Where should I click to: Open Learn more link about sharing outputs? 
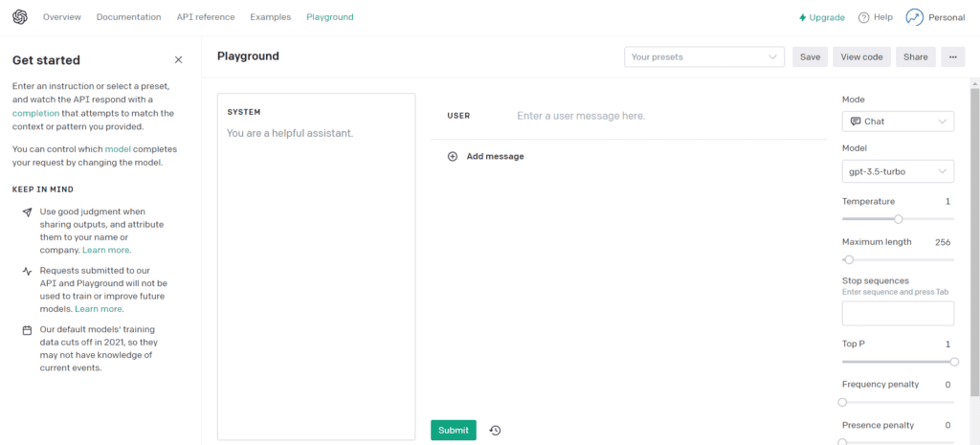pyautogui.click(x=105, y=250)
